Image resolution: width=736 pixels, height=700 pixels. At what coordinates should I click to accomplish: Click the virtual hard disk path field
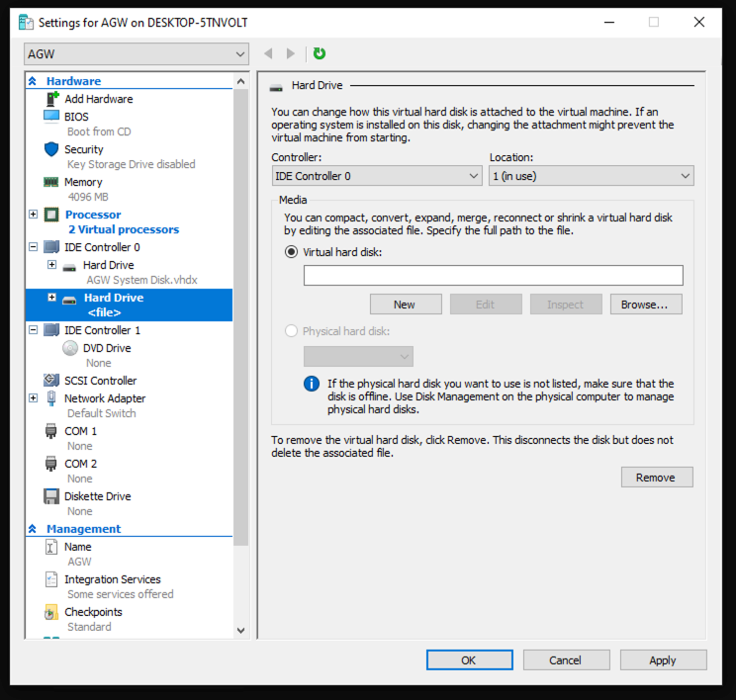point(493,276)
